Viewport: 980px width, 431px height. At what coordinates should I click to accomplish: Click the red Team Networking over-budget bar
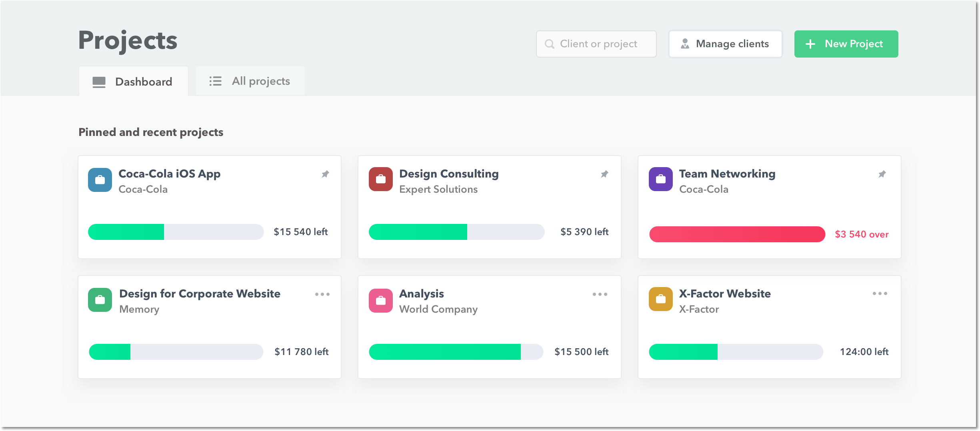[x=737, y=234]
